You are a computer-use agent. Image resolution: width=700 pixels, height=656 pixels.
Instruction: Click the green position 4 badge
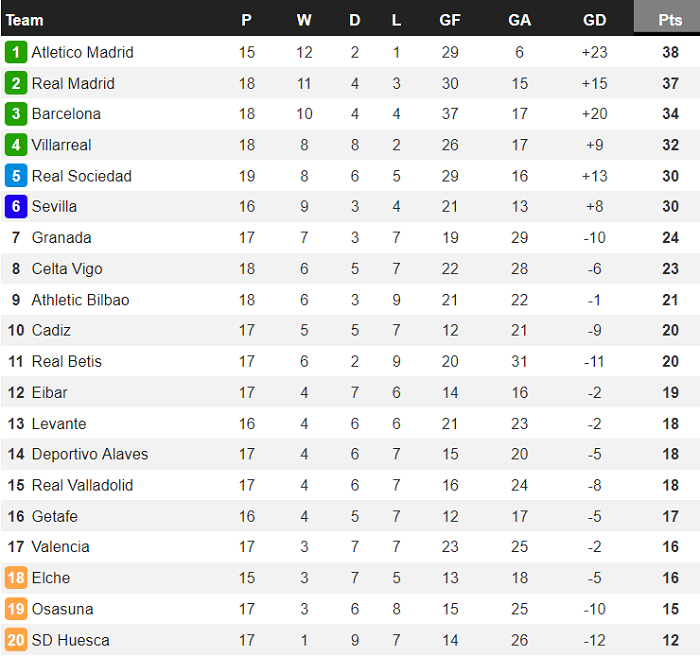(x=15, y=145)
